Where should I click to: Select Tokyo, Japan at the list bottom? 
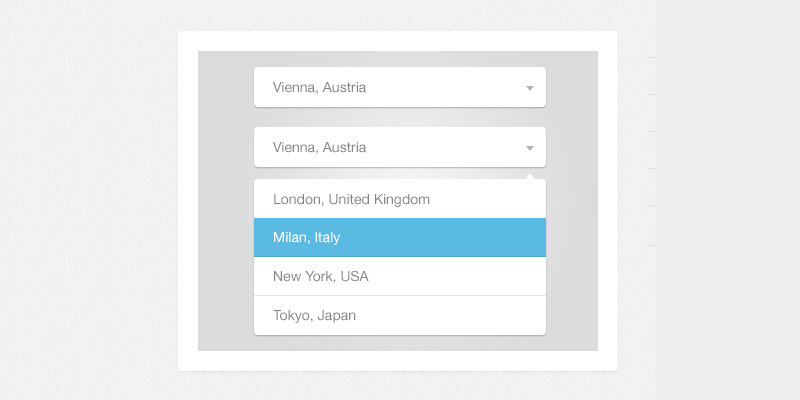point(399,315)
